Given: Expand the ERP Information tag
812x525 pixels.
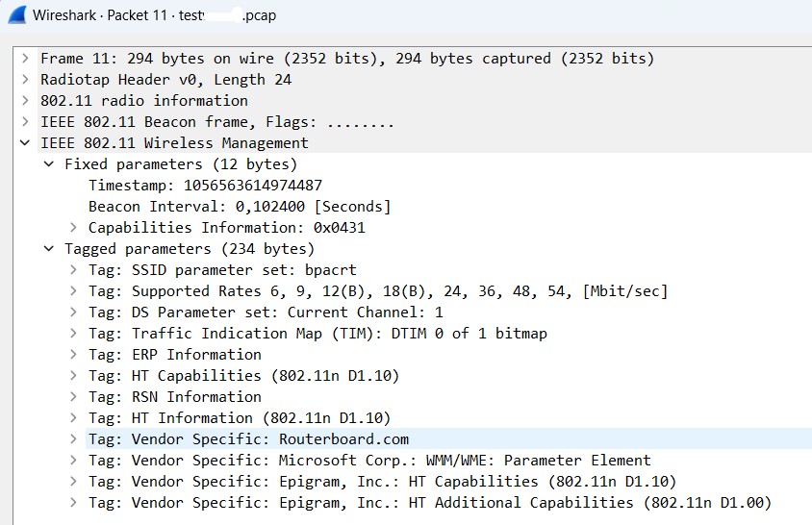Looking at the screenshot, I should (x=74, y=355).
